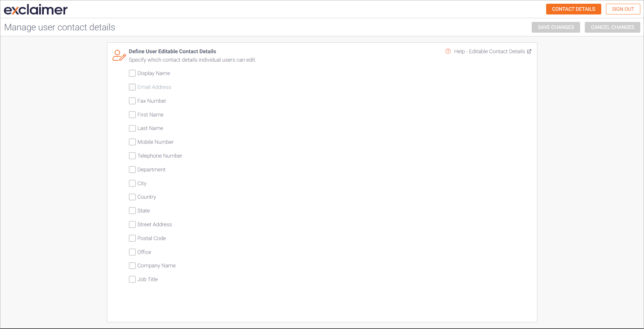Enable the Display Name checkbox
This screenshot has height=329, width=644.
[132, 73]
